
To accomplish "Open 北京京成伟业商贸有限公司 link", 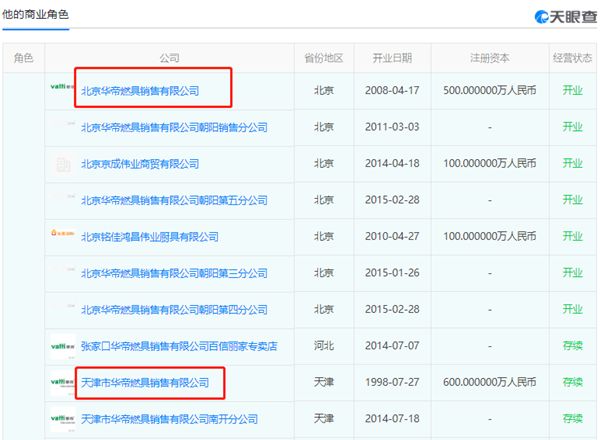I will (x=140, y=164).
